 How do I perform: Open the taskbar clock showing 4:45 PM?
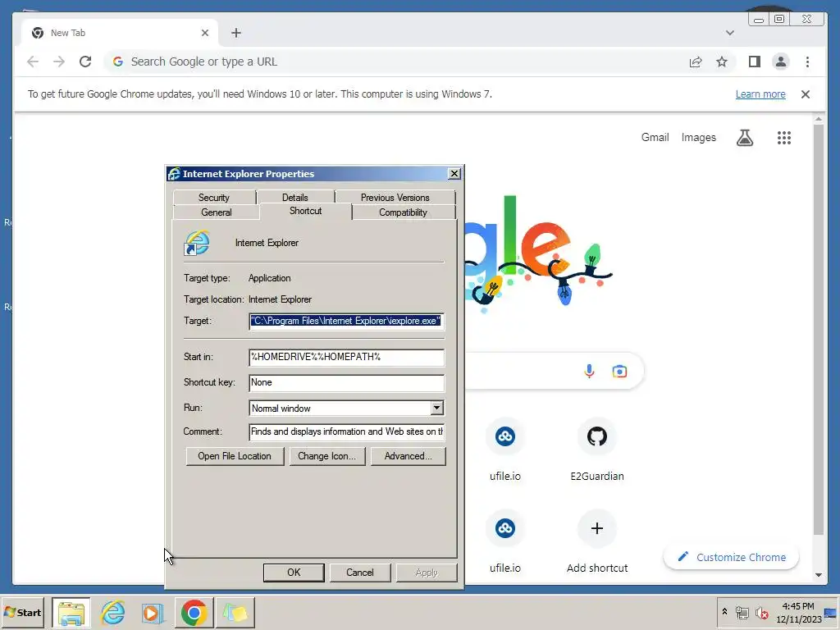coord(798,612)
